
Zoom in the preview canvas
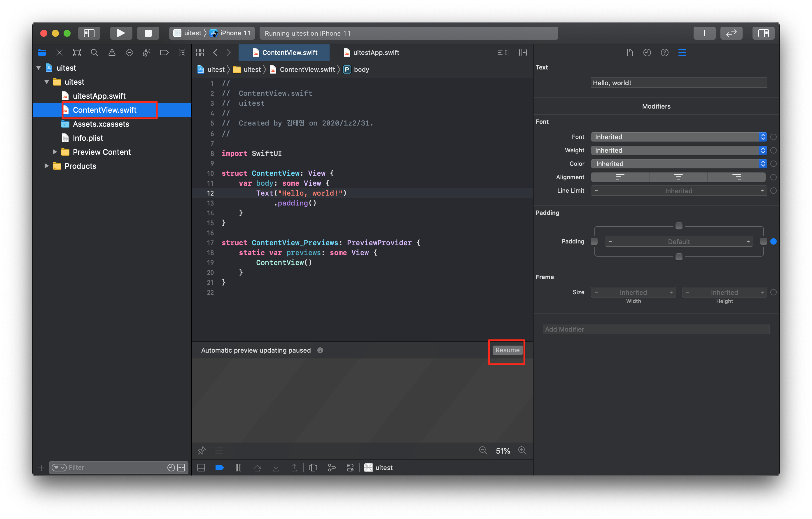coord(522,450)
